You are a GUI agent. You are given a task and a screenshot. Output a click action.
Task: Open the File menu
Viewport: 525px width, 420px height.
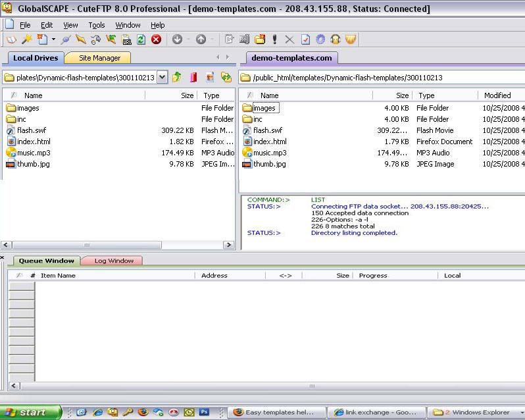click(25, 25)
